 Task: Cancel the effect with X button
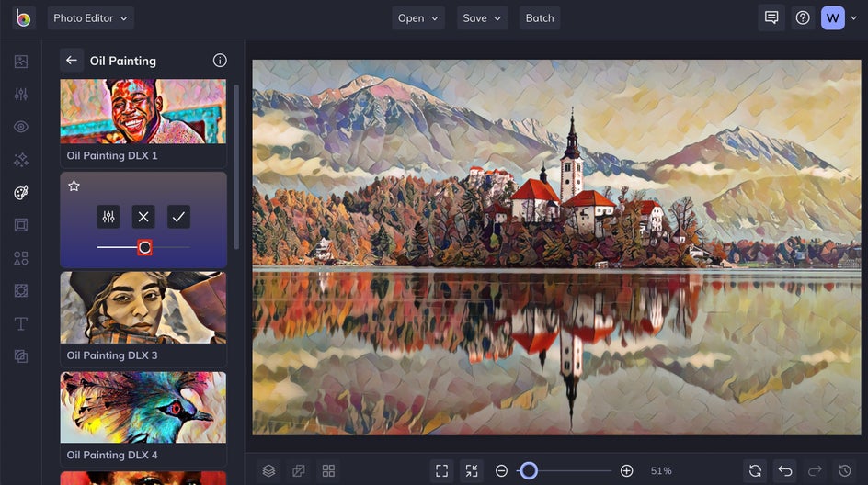click(143, 217)
